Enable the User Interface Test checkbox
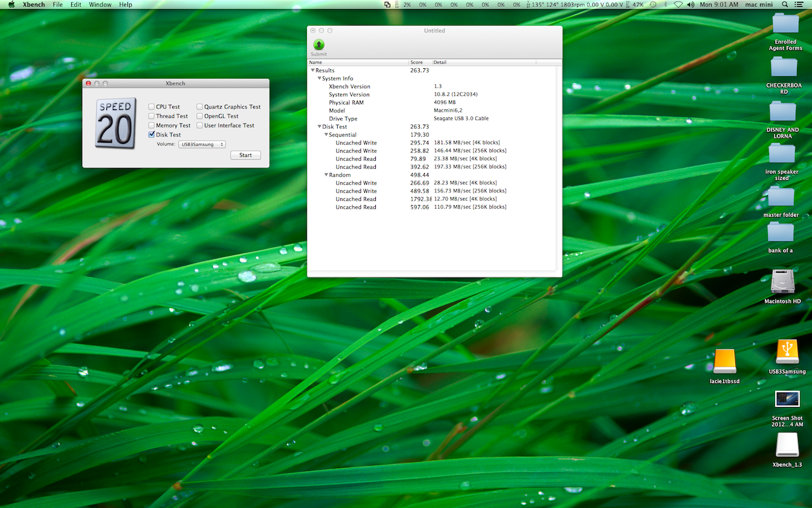 click(x=200, y=125)
